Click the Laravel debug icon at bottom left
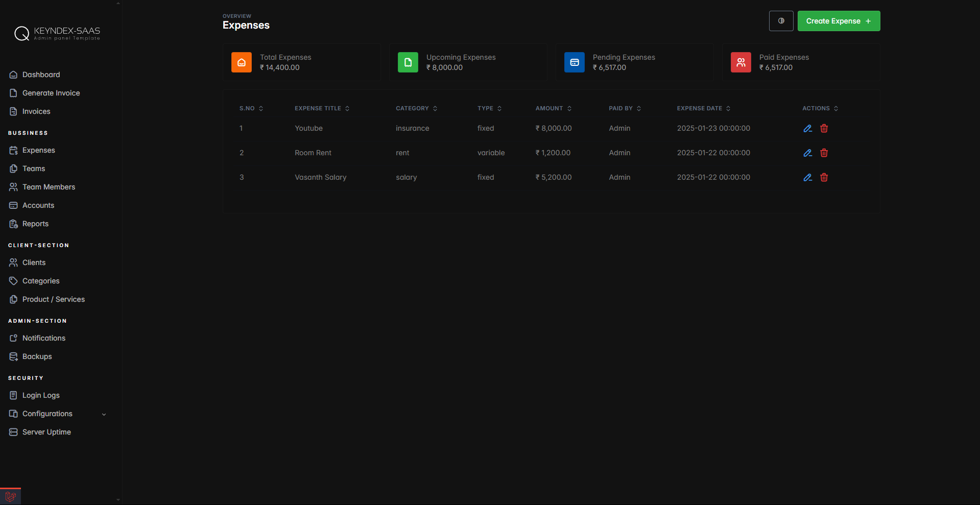This screenshot has width=980, height=505. (x=10, y=496)
